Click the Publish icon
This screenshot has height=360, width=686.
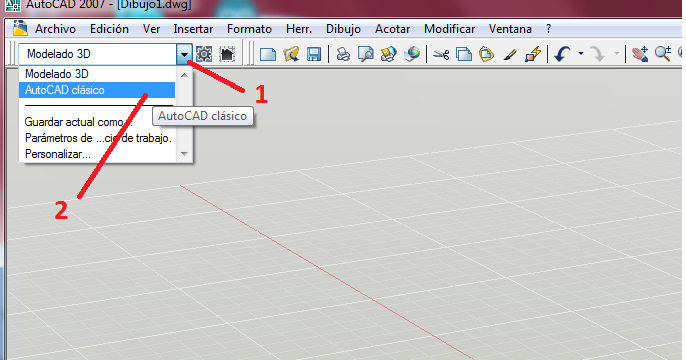388,54
